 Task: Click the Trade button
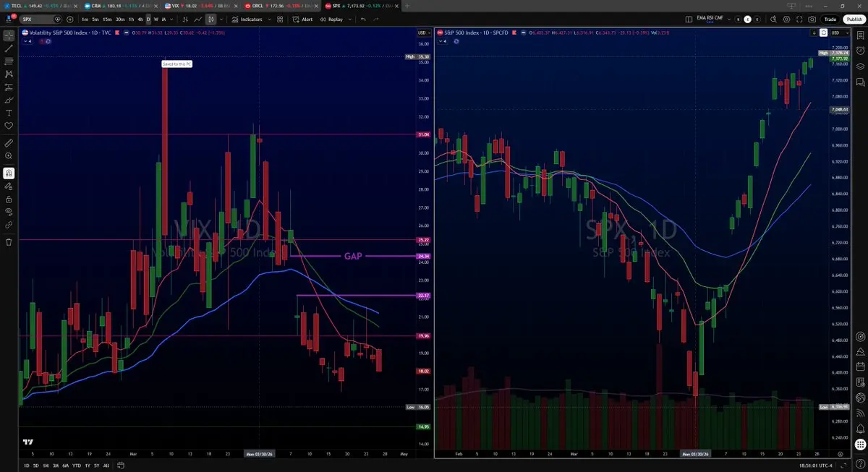coord(830,20)
